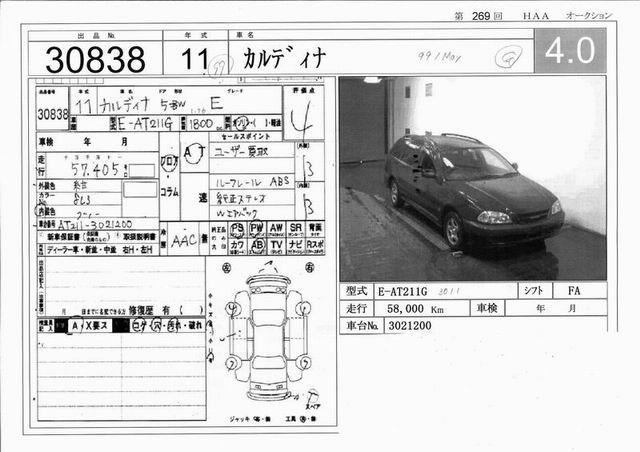The width and height of the screenshot is (640, 452).
Task: Click the スペア spare tire note
Action: click(x=313, y=406)
